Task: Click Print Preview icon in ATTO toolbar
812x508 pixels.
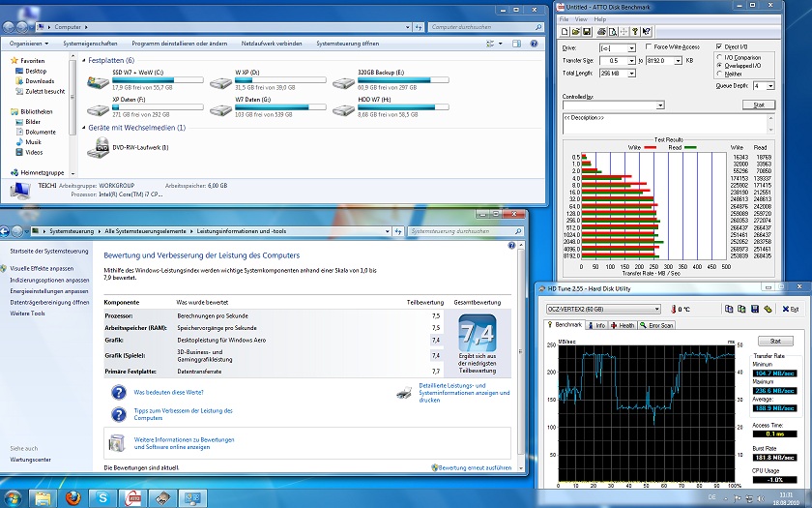Action: coord(612,32)
